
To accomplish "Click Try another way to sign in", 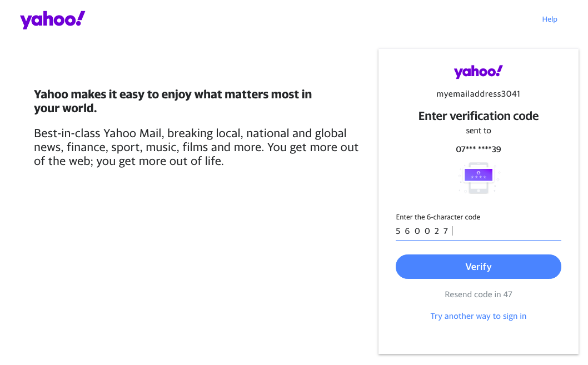I will 478,316.
